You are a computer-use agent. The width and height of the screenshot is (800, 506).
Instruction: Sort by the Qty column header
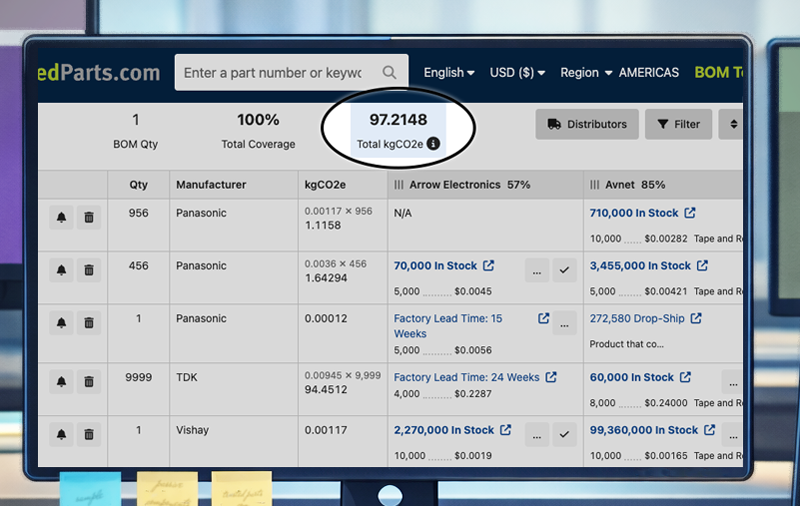[138, 185]
